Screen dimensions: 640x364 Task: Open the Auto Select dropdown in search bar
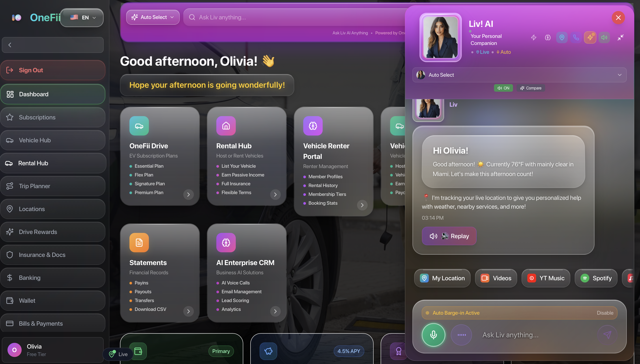coord(153,17)
